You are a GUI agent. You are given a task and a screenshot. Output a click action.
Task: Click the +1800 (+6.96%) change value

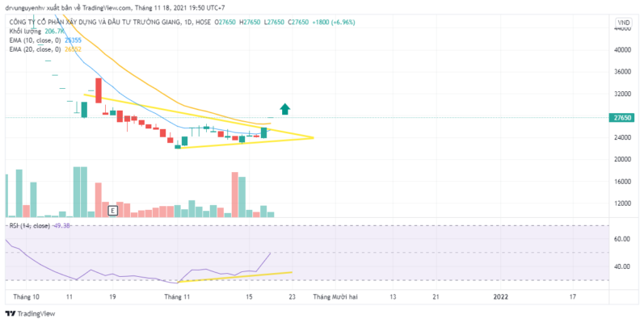334,22
